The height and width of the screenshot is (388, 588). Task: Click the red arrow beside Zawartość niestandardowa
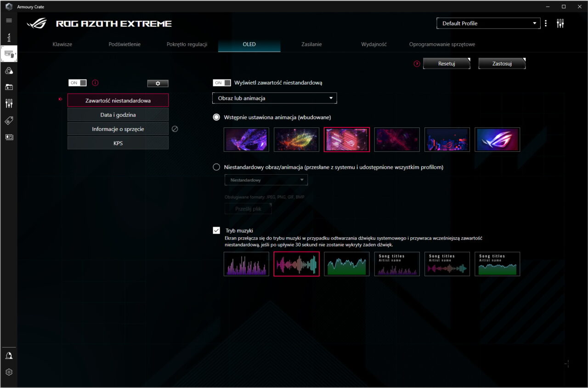(x=61, y=99)
